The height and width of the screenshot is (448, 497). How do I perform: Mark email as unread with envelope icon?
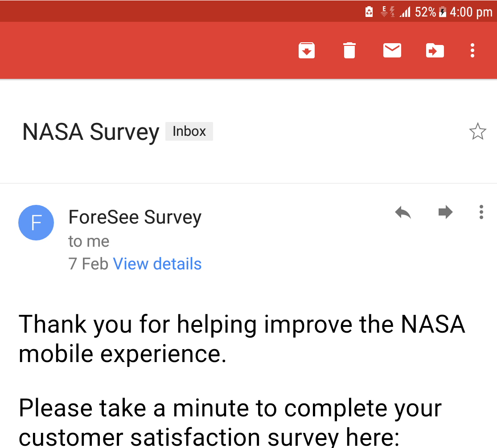392,50
